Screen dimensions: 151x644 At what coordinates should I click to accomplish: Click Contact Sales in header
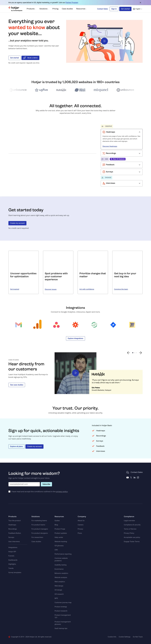pos(102,9)
